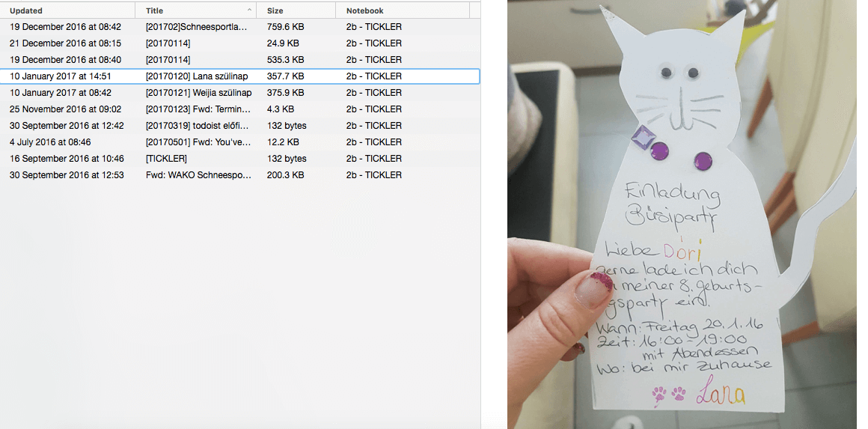Click date "19 December 2016 at 08:40"
This screenshot has height=429, width=868.
point(65,60)
